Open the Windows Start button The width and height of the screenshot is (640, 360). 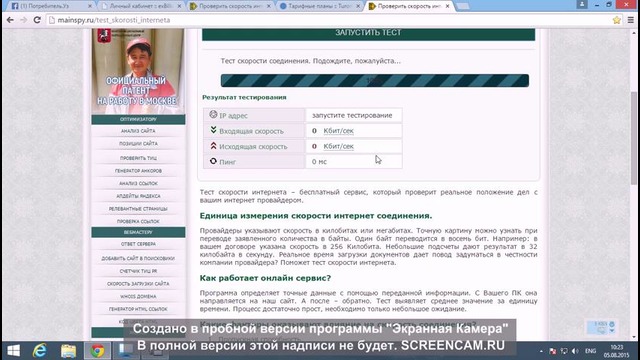[13, 351]
